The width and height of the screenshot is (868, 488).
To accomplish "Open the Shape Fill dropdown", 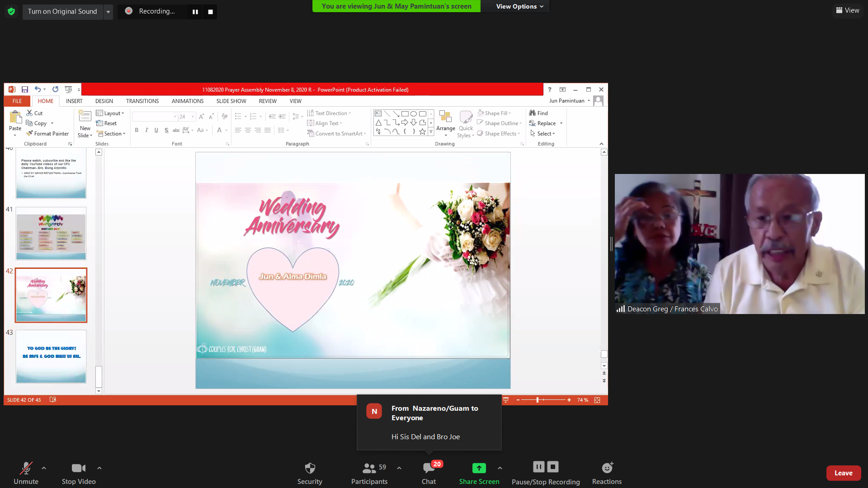I will pyautogui.click(x=494, y=113).
